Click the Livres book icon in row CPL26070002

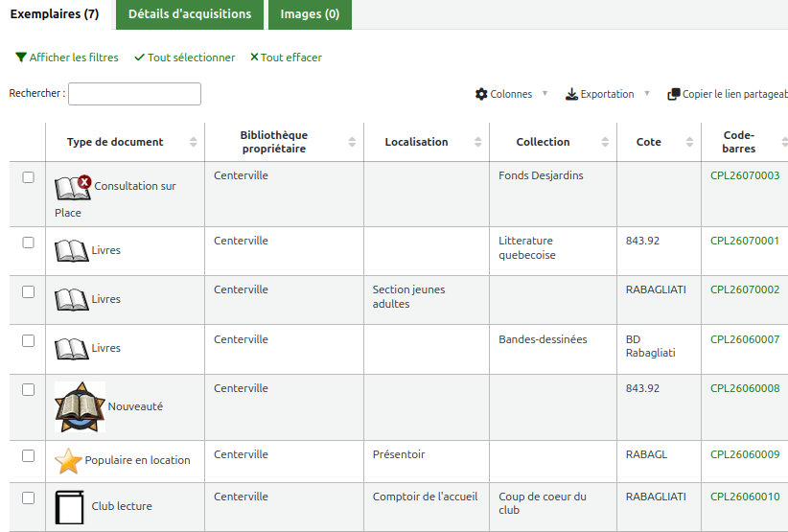(x=72, y=299)
